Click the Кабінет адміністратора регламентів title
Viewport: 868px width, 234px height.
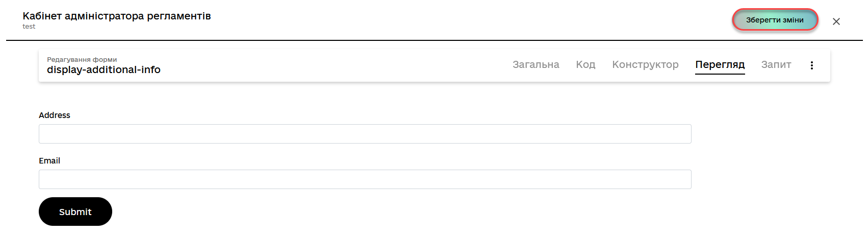pos(116,16)
